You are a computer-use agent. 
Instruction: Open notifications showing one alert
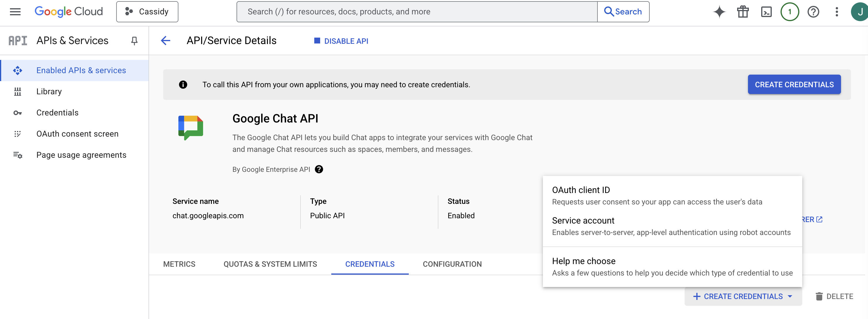tap(790, 11)
